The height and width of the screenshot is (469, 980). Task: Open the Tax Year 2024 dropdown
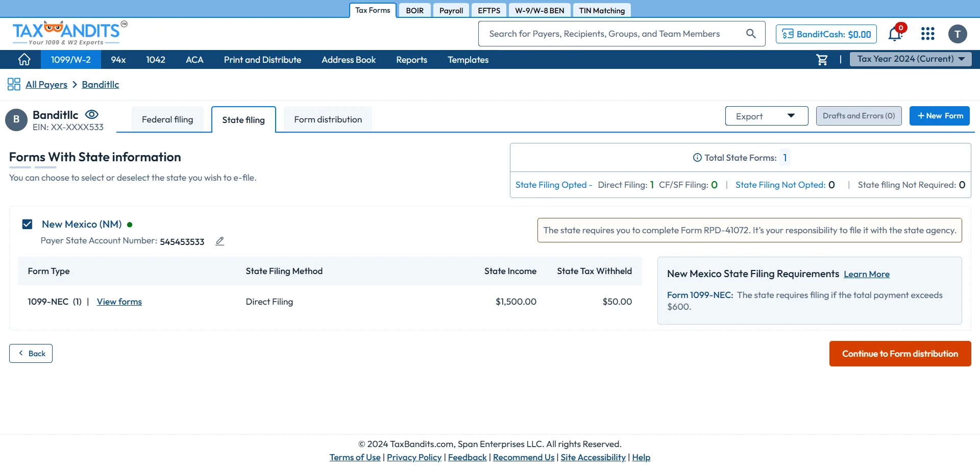pyautogui.click(x=911, y=59)
